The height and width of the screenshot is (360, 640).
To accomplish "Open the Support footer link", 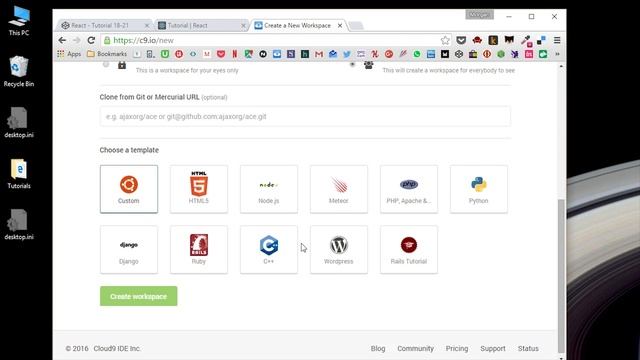I will pos(493,349).
